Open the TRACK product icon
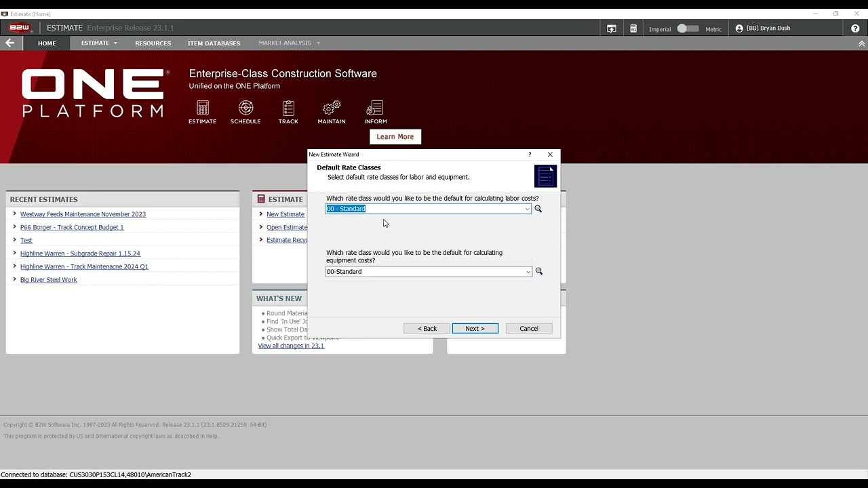Viewport: 868px width, 488px height. (x=288, y=113)
